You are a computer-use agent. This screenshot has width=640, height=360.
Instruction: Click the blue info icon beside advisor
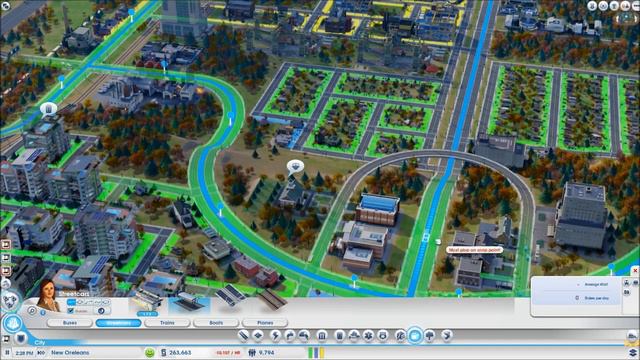pyautogui.click(x=43, y=313)
